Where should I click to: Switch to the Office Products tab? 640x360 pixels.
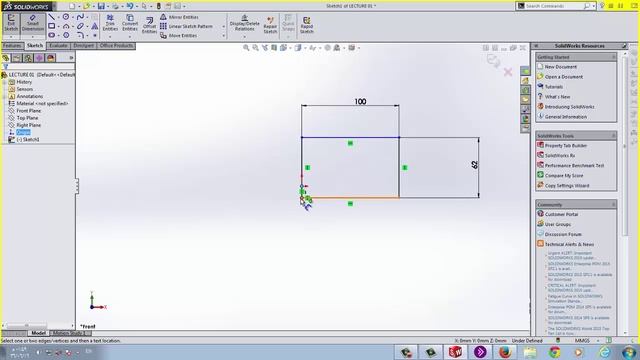[116, 46]
